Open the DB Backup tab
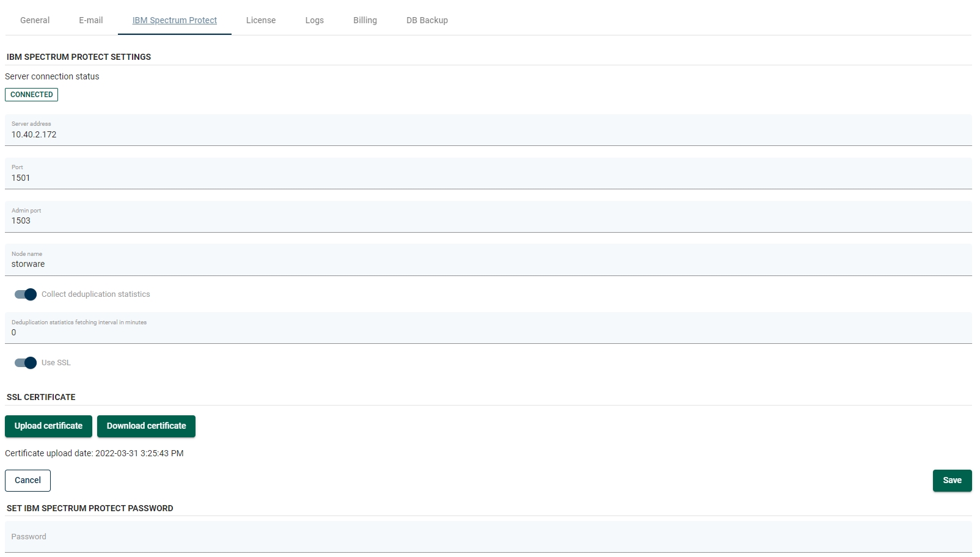This screenshot has height=557, width=980. point(427,20)
